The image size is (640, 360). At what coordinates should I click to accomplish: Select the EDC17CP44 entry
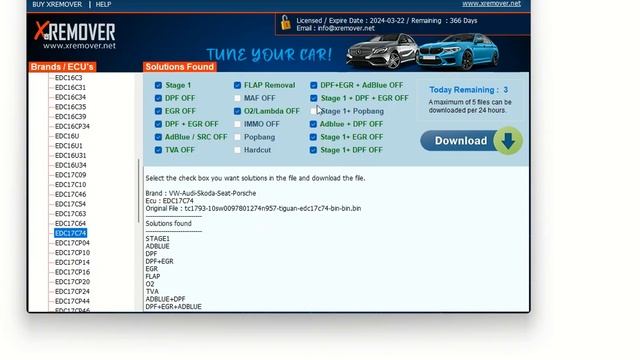coord(72,302)
